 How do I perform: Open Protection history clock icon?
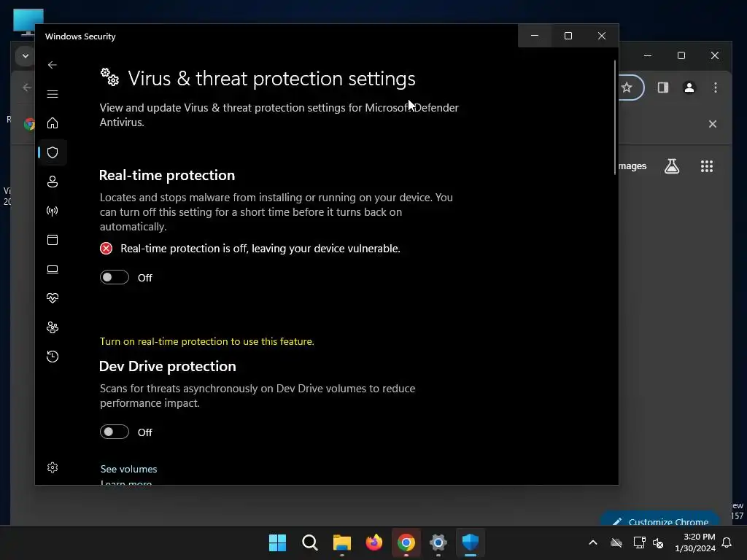[53, 356]
